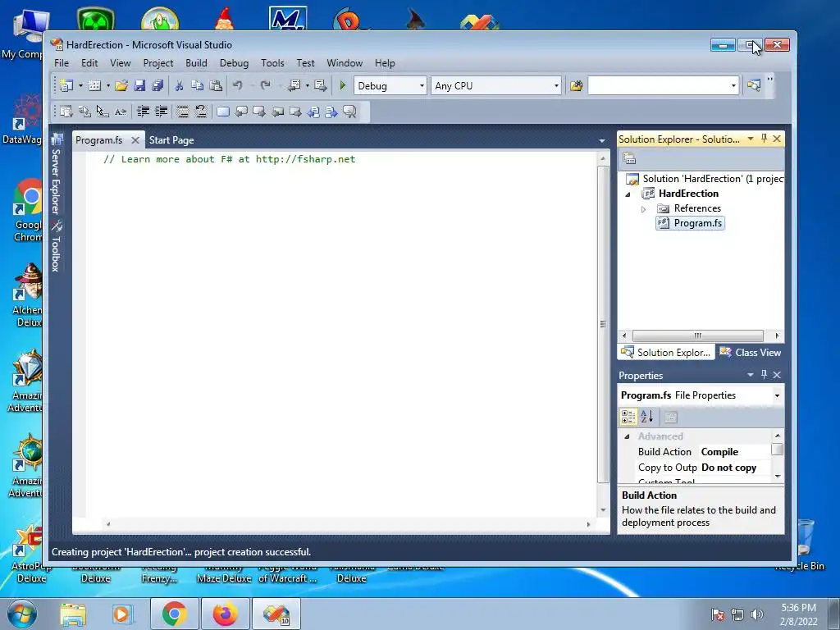
Task: Open the Server Explorer side tab
Action: pos(56,175)
